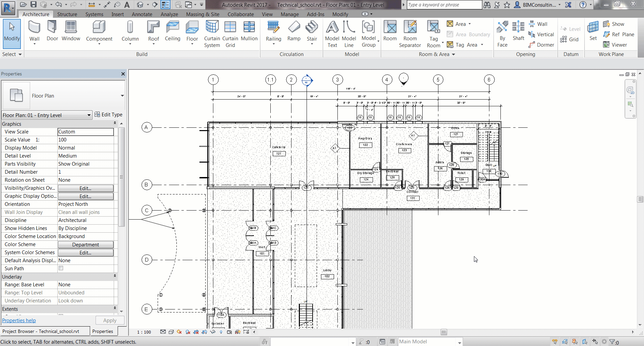Click Edit for System Color Schemes
This screenshot has height=346, width=644.
point(86,252)
